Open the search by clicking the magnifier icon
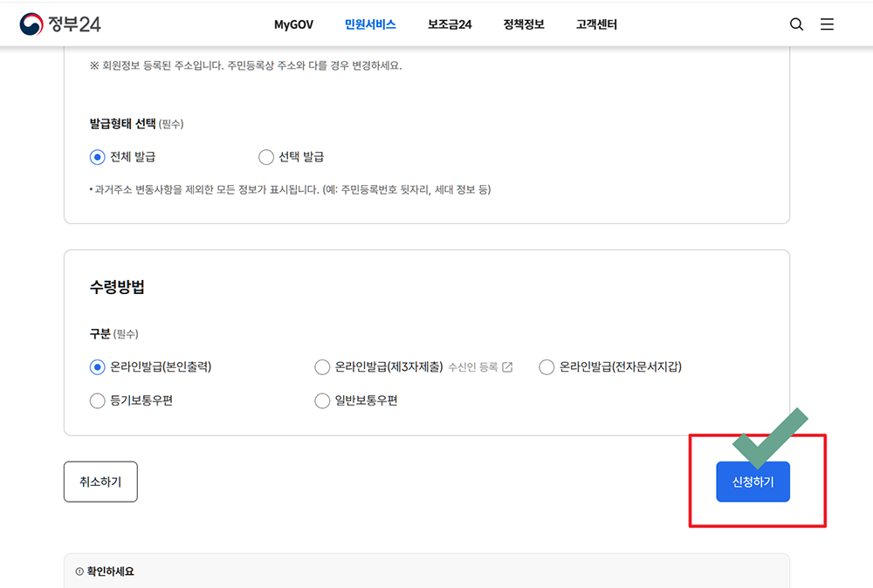Viewport: 873px width, 588px height. tap(796, 24)
